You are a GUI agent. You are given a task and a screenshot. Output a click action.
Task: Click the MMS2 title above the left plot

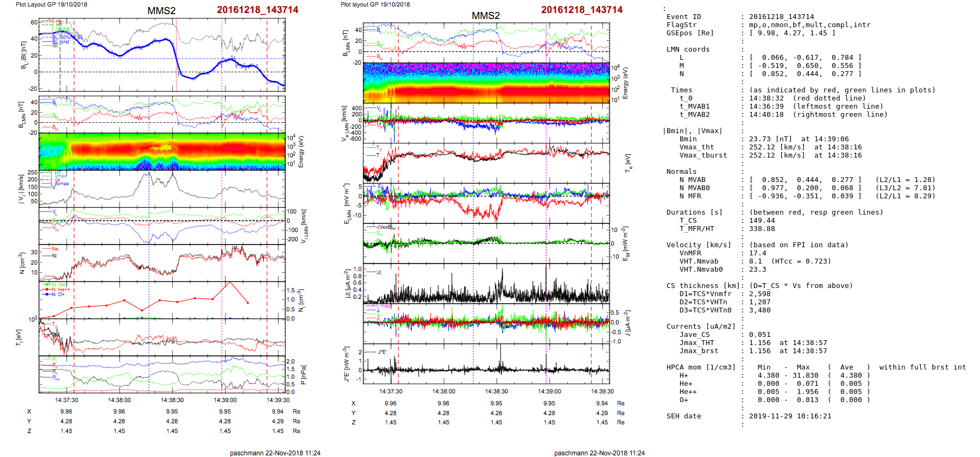161,11
